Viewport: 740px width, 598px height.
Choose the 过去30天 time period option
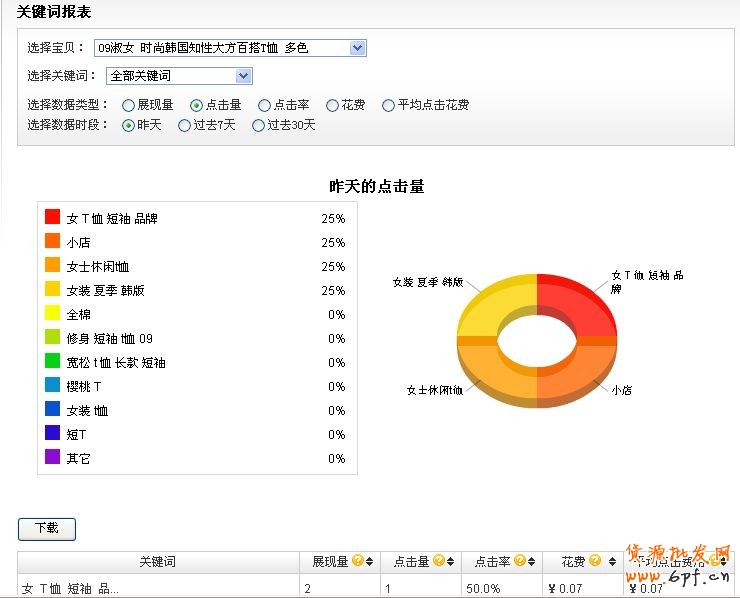[x=258, y=126]
